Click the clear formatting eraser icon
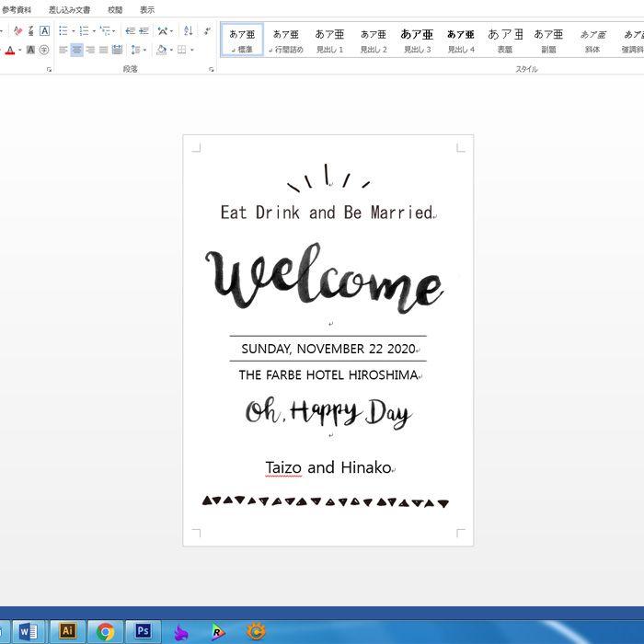Viewport: 644px width, 644px height. [x=17, y=31]
